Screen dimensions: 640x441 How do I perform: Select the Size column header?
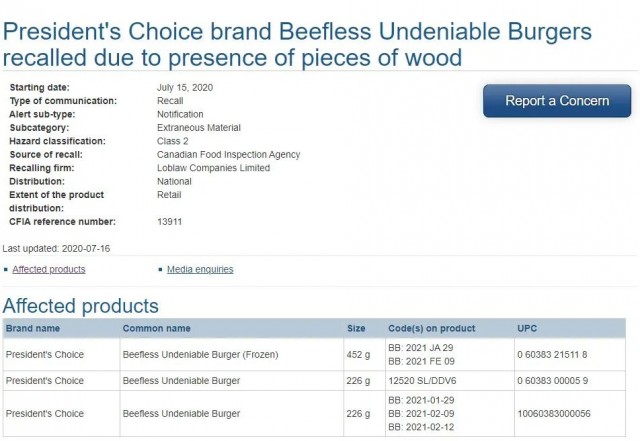[x=356, y=328]
